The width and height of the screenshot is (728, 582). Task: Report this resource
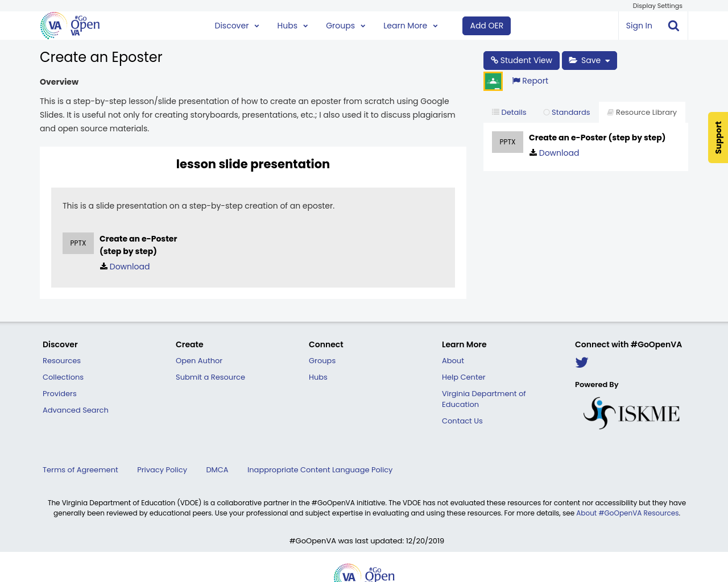tap(530, 81)
